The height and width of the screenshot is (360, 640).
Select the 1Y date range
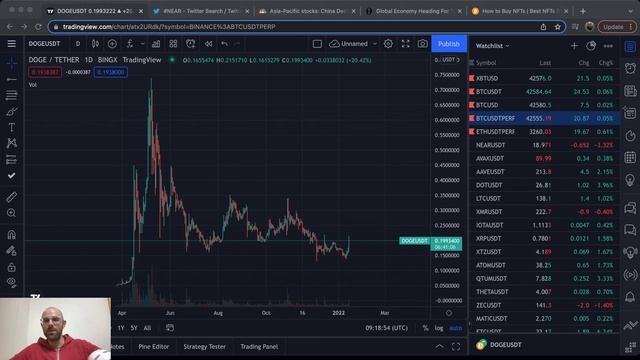coord(121,328)
